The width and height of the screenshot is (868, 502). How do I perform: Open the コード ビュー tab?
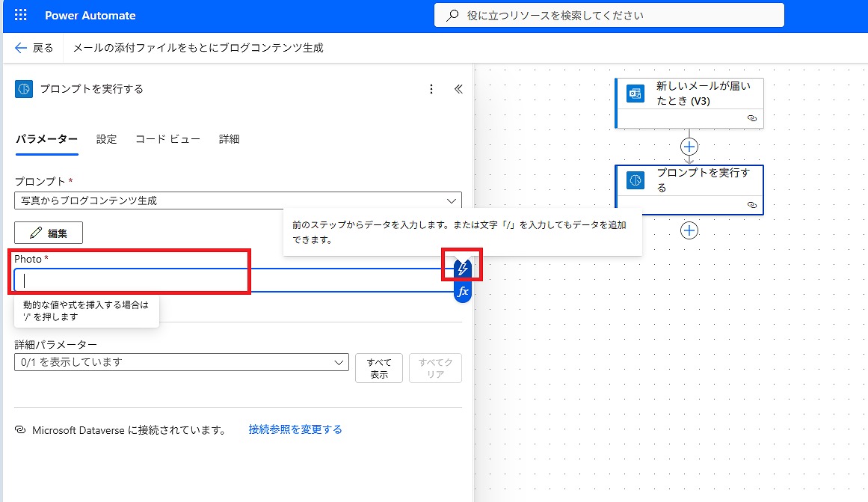[x=167, y=139]
